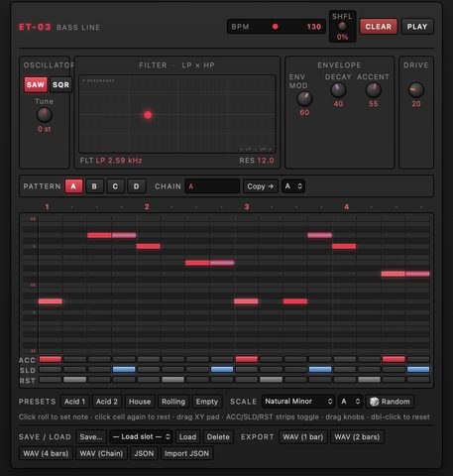Click the ACCENT knob
This screenshot has width=453, height=476.
click(x=374, y=90)
